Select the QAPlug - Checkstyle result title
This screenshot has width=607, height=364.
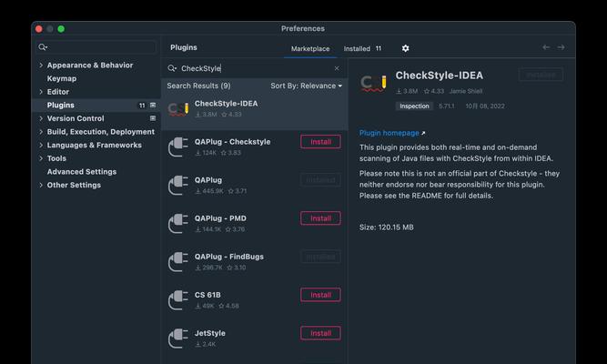232,142
